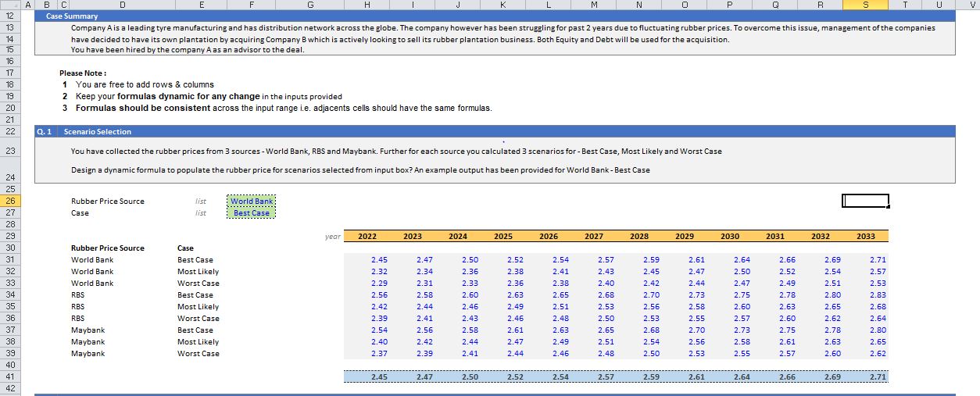Image resolution: width=980 pixels, height=396 pixels.
Task: Click the 'Scenario Selection' heading
Action: tap(98, 132)
